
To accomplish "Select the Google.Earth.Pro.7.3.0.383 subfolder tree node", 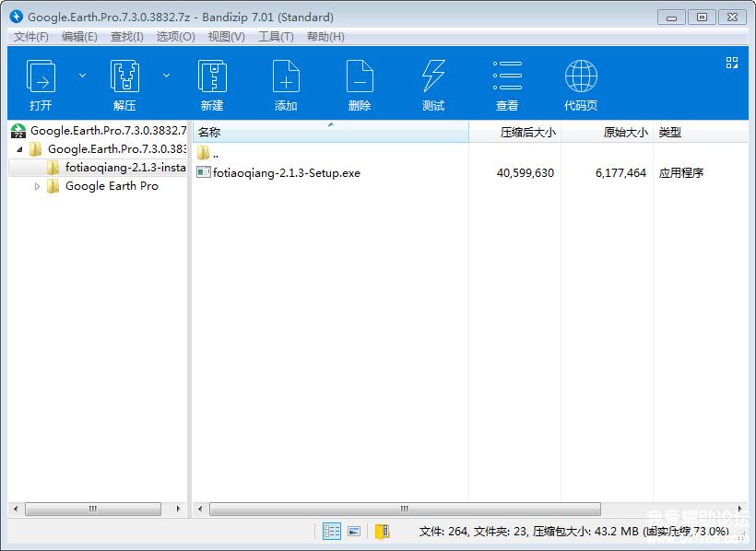I will [117, 149].
